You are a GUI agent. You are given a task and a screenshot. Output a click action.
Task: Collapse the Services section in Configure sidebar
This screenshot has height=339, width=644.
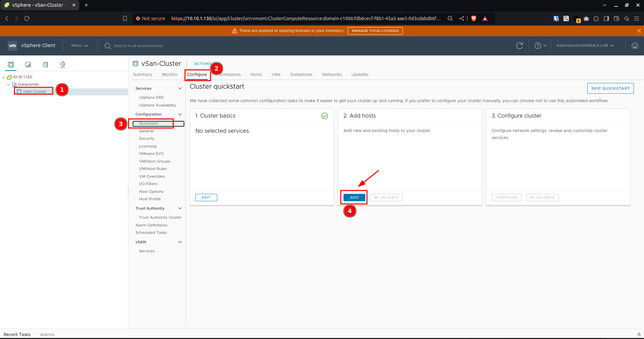tap(180, 88)
